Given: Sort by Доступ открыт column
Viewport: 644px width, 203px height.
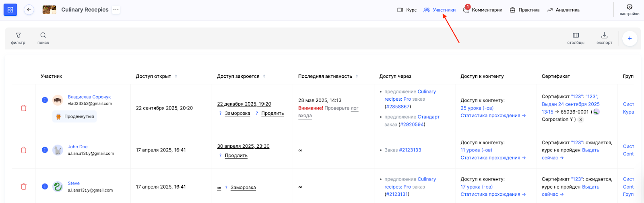Looking at the screenshot, I should tap(176, 76).
